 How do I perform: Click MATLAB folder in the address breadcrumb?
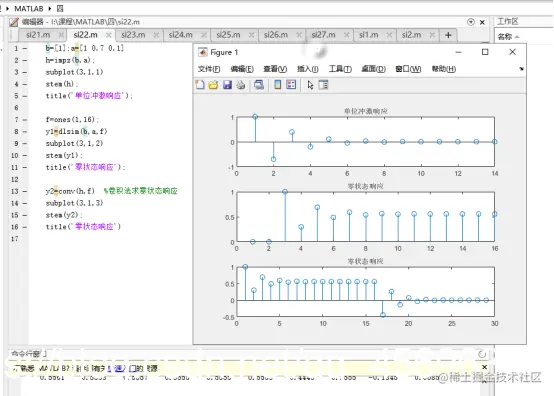pos(29,8)
